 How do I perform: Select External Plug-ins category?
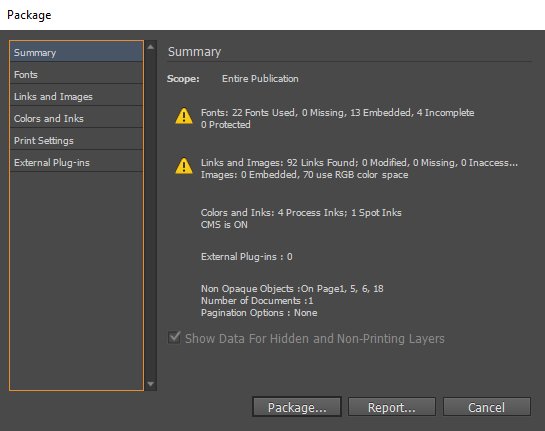pos(76,162)
